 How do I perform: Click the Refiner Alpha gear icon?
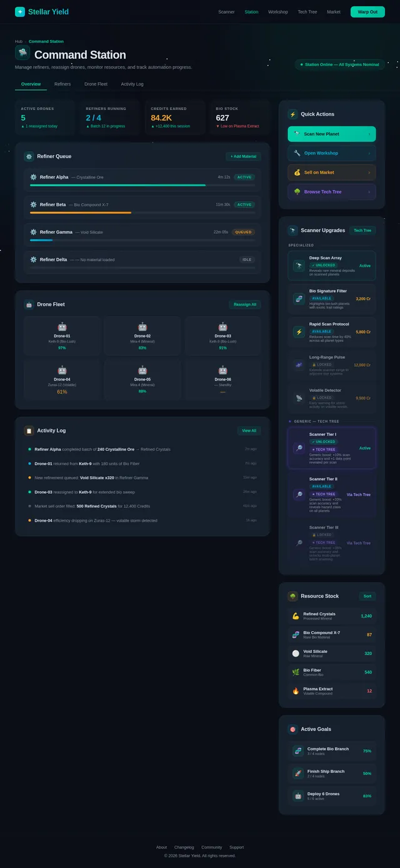click(34, 177)
